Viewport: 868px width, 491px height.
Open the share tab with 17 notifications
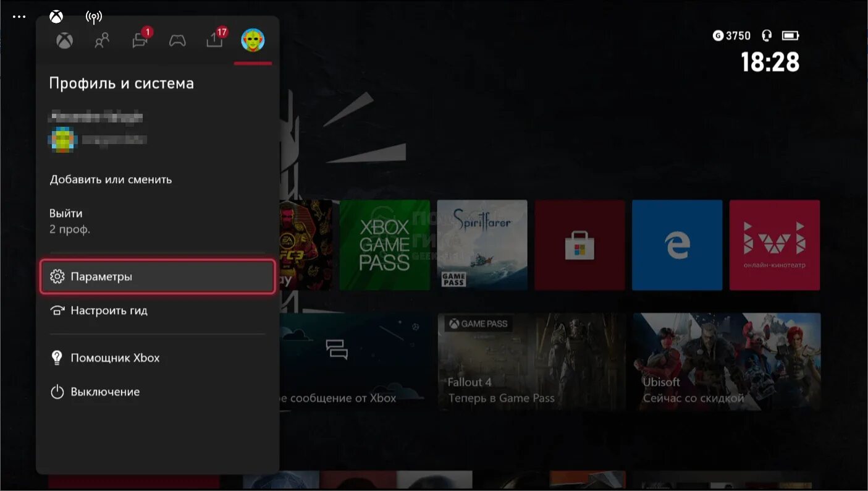[215, 40]
